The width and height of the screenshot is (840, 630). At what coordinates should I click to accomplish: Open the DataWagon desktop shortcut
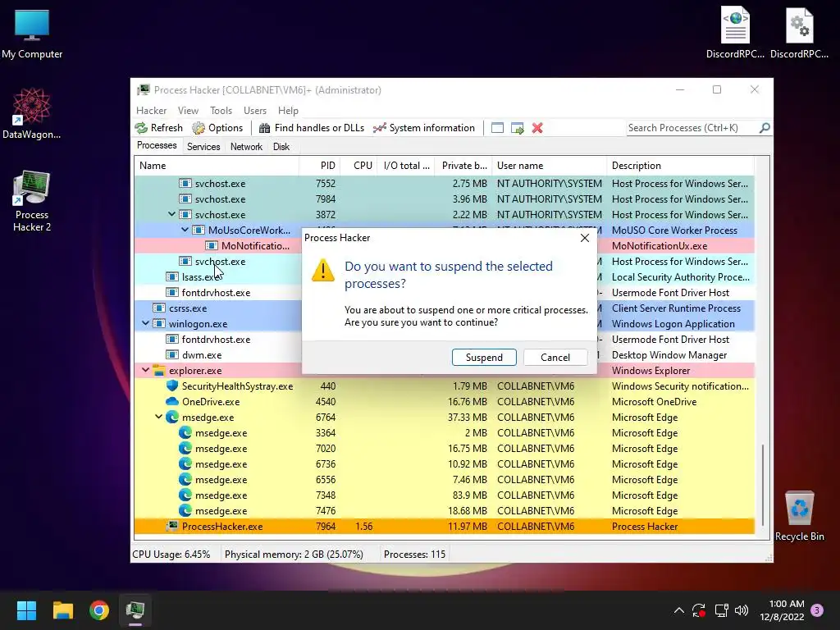coord(32,113)
